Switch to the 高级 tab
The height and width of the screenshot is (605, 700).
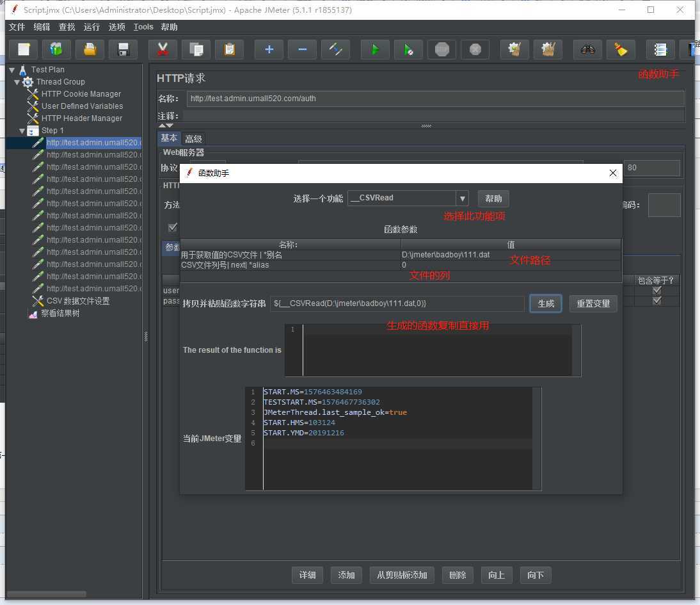click(x=193, y=139)
